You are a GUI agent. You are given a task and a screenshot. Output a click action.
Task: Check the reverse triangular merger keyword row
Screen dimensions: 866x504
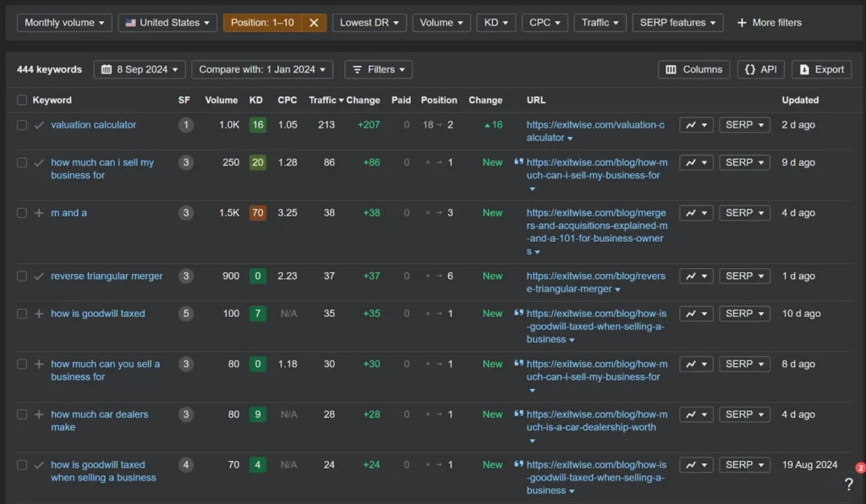21,276
